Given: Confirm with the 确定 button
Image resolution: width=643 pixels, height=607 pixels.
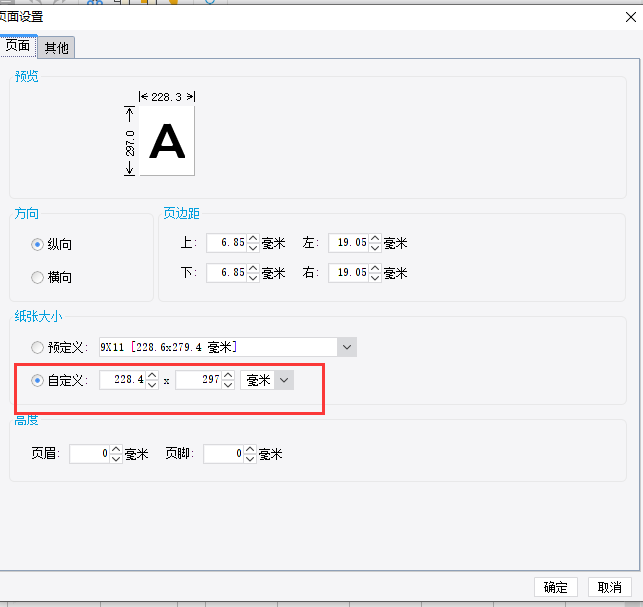Looking at the screenshot, I should [x=556, y=587].
